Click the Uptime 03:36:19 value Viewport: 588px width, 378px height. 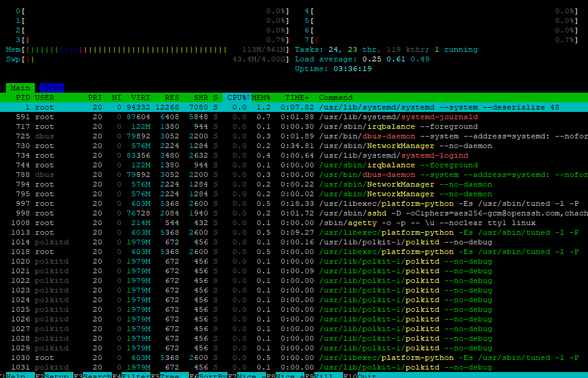[353, 69]
